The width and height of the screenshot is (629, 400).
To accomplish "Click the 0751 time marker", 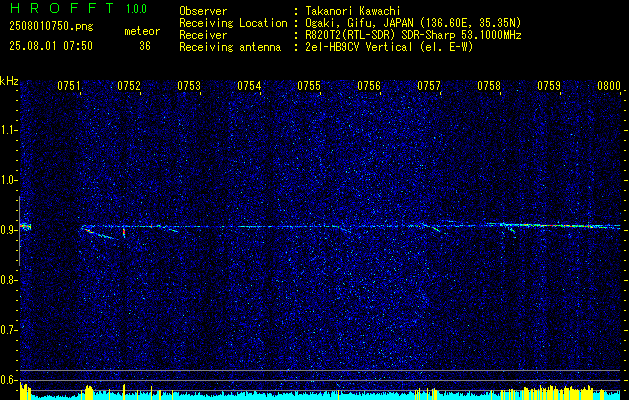I will pyautogui.click(x=69, y=86).
